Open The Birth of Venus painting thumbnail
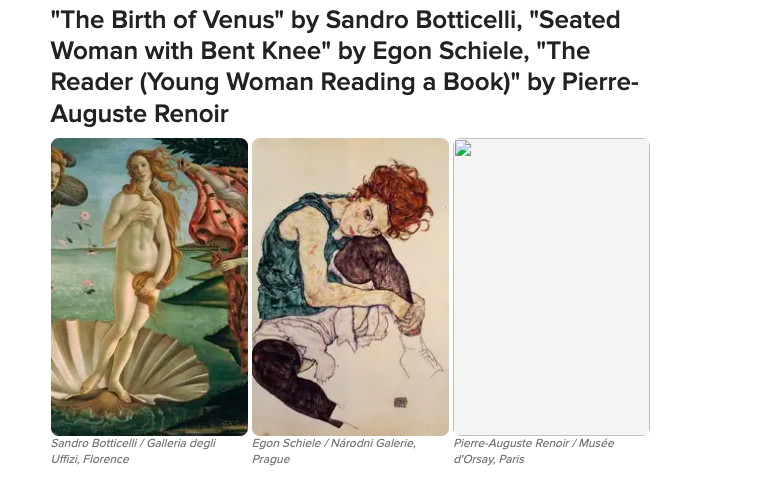Viewport: 770px width, 485px height. (149, 287)
